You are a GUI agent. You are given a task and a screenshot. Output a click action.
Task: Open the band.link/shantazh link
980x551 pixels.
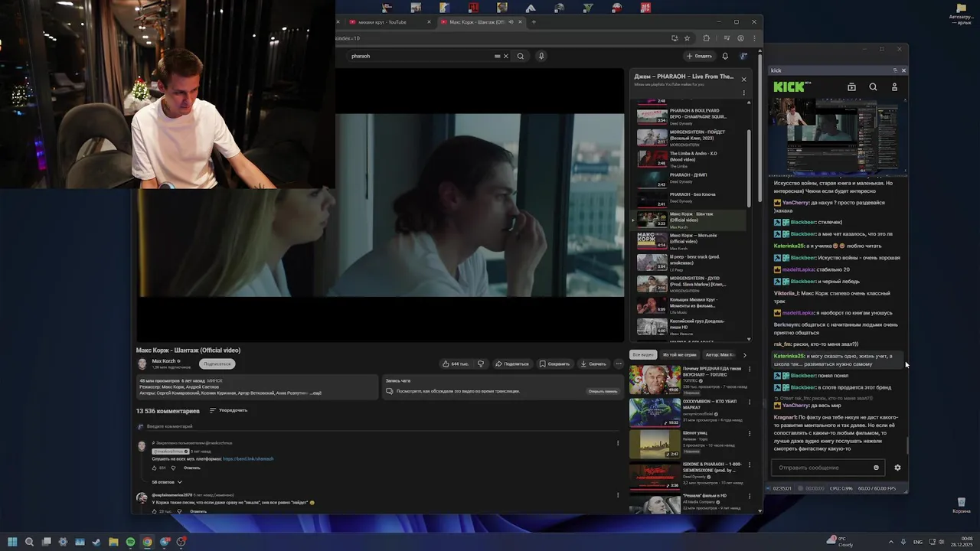pyautogui.click(x=248, y=458)
